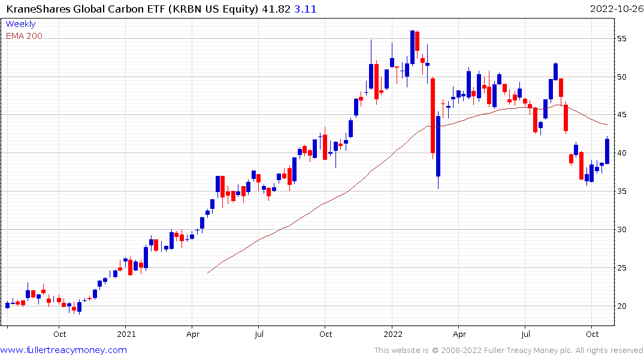Image resolution: width=644 pixels, height=359 pixels.
Task: Click the blue change value 3.11
Action: click(305, 8)
